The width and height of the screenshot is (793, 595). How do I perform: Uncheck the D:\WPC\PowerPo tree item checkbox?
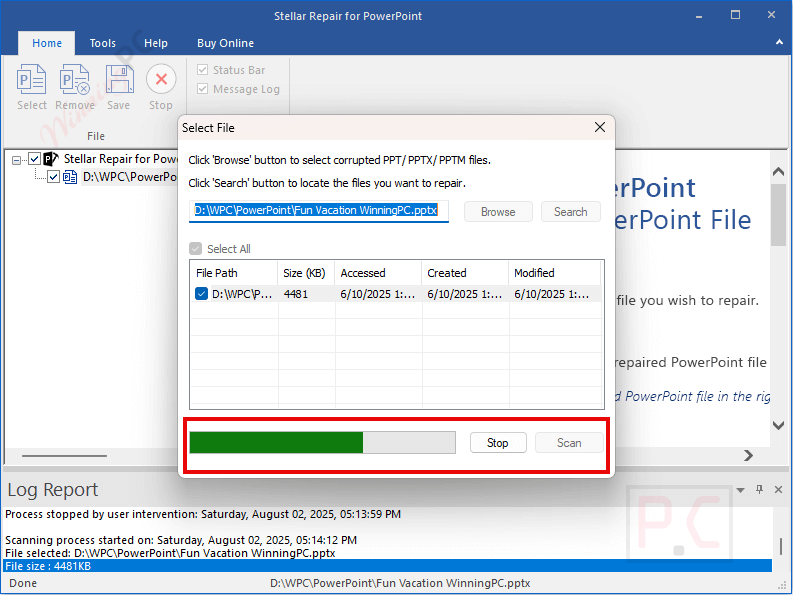53,177
